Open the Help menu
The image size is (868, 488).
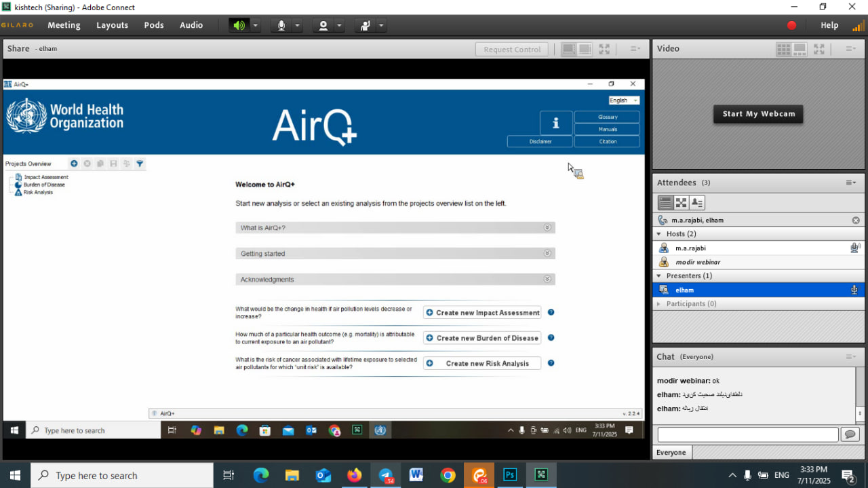[x=829, y=25]
